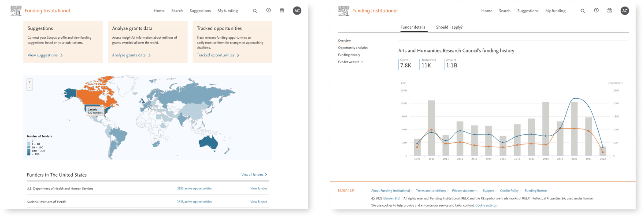The height and width of the screenshot is (218, 644).
Task: Click the 2018 bar in the funding chart
Action: tap(545, 129)
